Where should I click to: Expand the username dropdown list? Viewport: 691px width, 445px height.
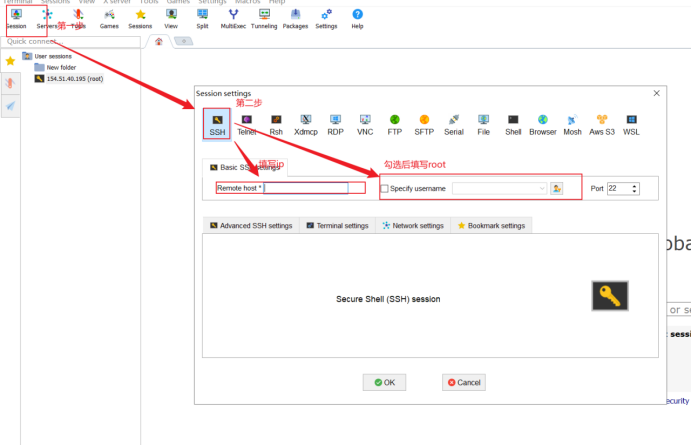[x=542, y=188]
